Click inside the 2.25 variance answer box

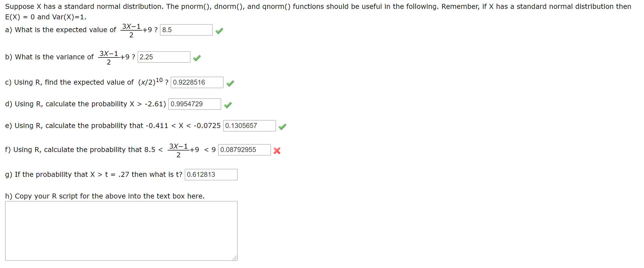click(x=164, y=57)
